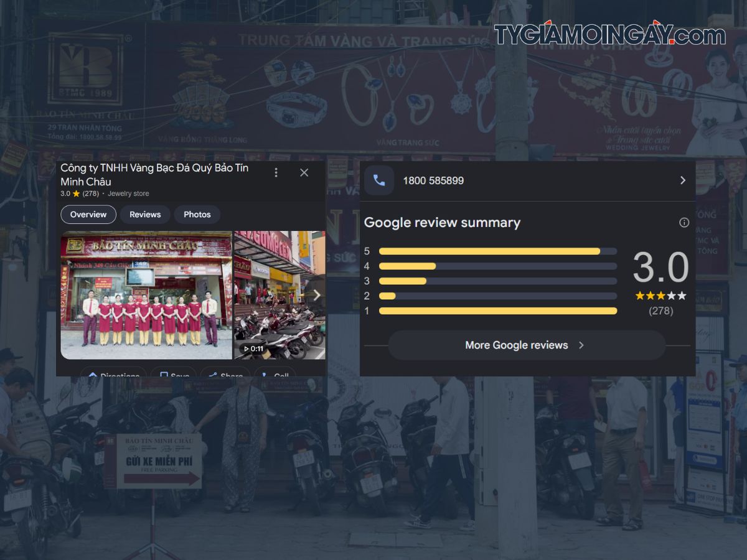Open the three-dot more options menu
The image size is (747, 560).
tap(276, 172)
